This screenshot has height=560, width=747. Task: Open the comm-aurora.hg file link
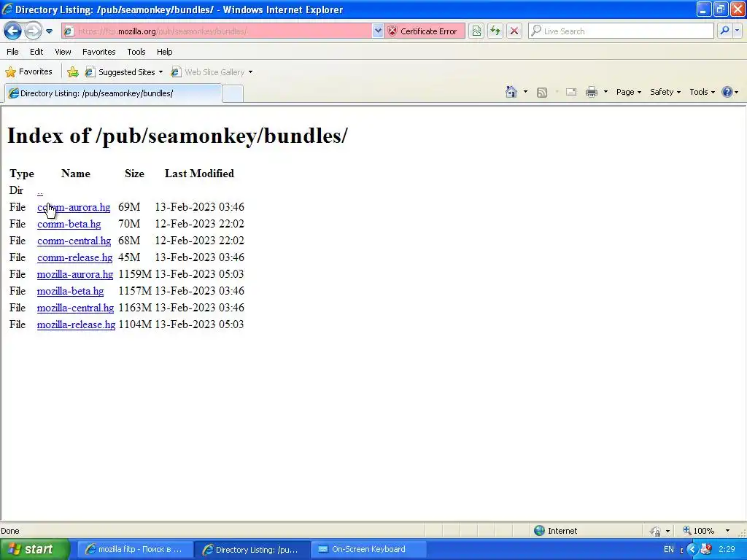[74, 207]
